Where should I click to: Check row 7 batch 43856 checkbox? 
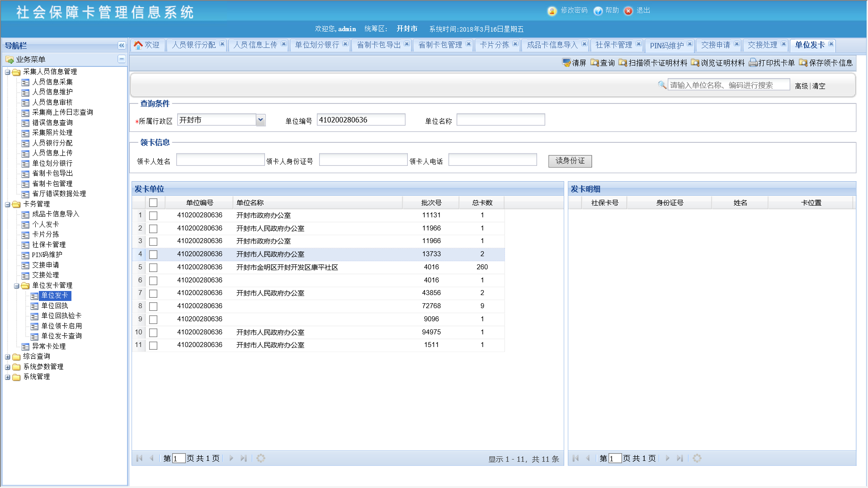click(153, 294)
